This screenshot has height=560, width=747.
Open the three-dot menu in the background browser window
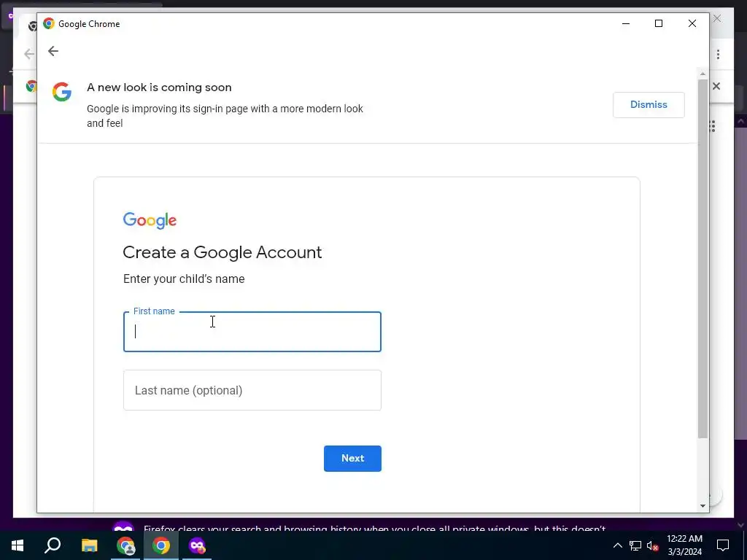tap(718, 54)
